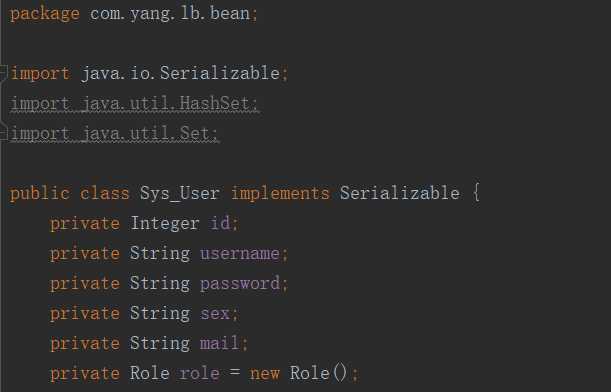Click the unused import java.util.Set line
Screen dimensions: 611x392
(x=115, y=134)
